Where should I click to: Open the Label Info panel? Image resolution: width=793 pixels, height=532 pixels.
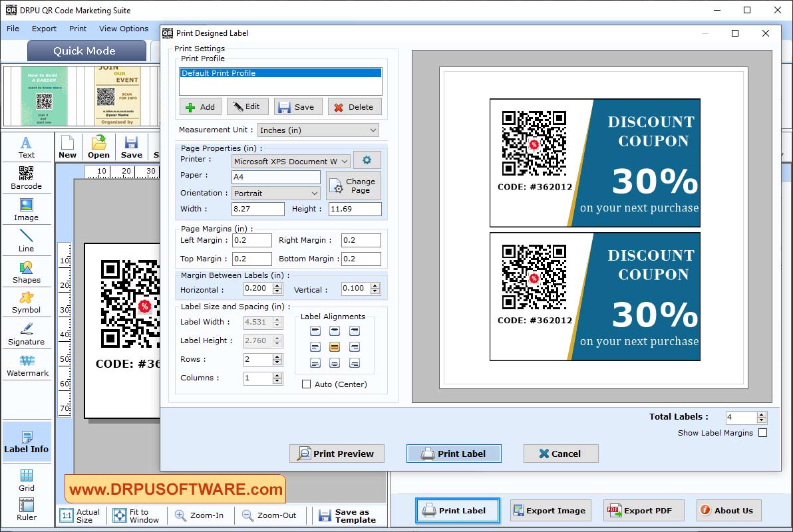pos(27,442)
